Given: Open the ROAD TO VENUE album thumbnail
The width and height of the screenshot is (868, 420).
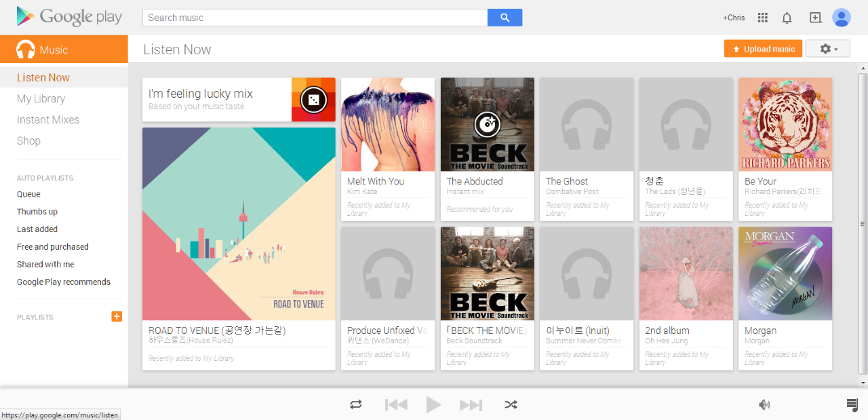Looking at the screenshot, I should (x=238, y=224).
